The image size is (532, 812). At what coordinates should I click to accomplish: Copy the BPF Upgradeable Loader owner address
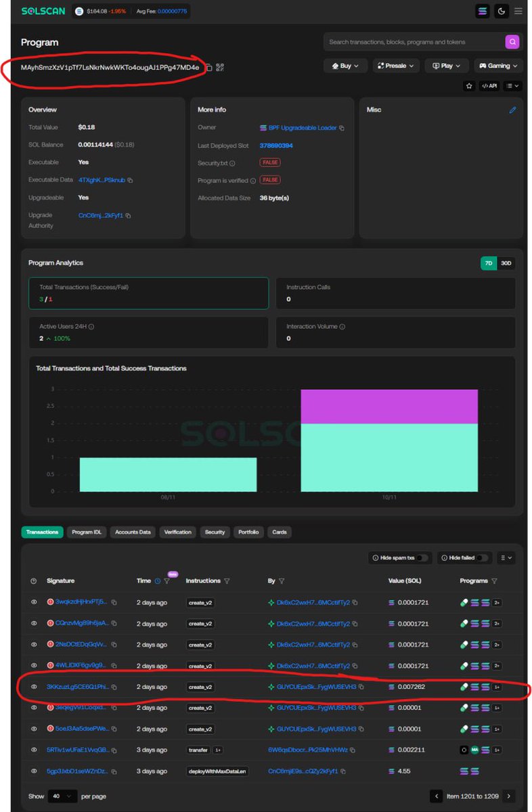coord(342,128)
